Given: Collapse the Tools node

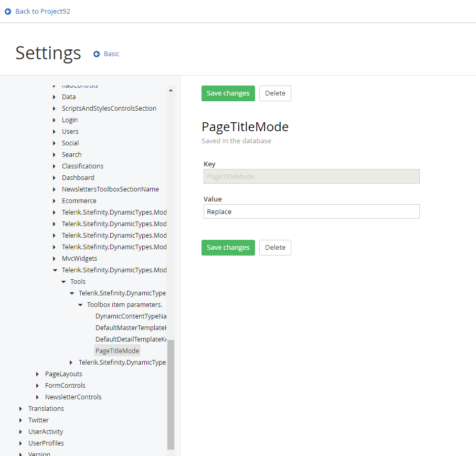Looking at the screenshot, I should pos(64,282).
